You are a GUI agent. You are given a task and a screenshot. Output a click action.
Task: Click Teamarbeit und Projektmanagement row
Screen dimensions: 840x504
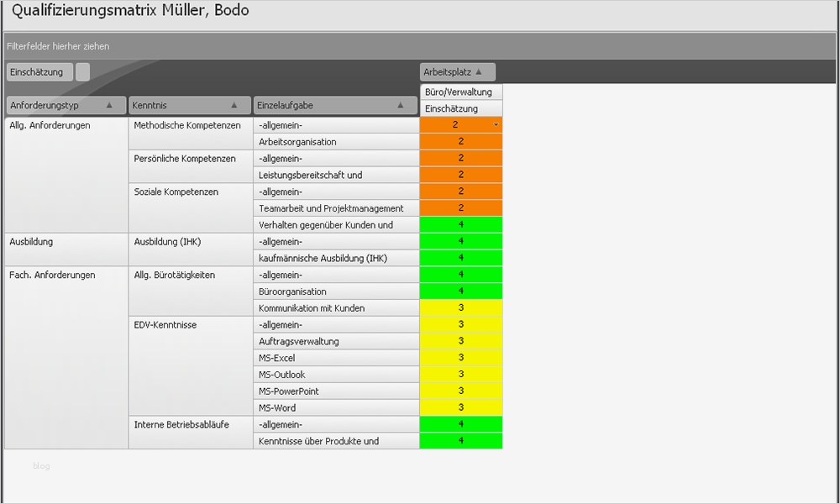[x=337, y=208]
